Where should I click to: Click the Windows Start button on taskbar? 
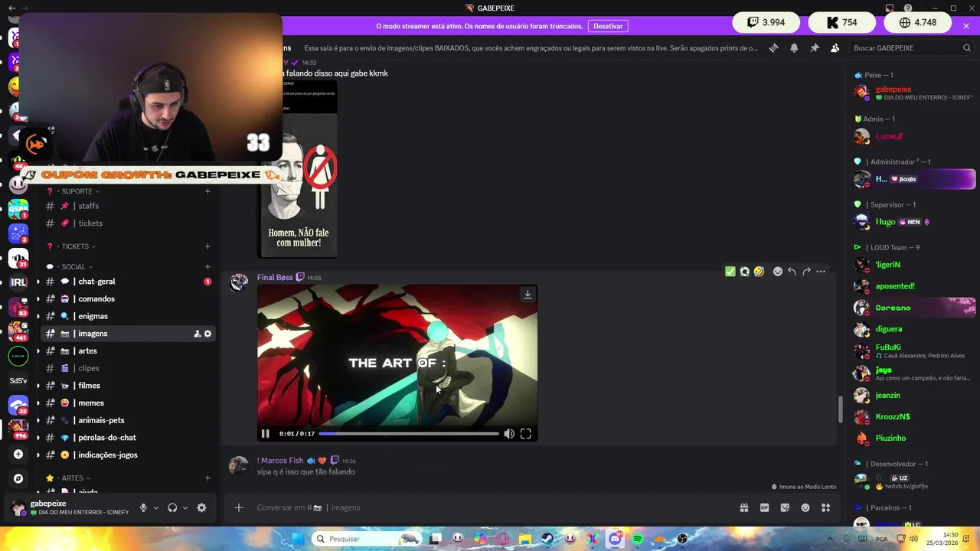[x=299, y=539]
